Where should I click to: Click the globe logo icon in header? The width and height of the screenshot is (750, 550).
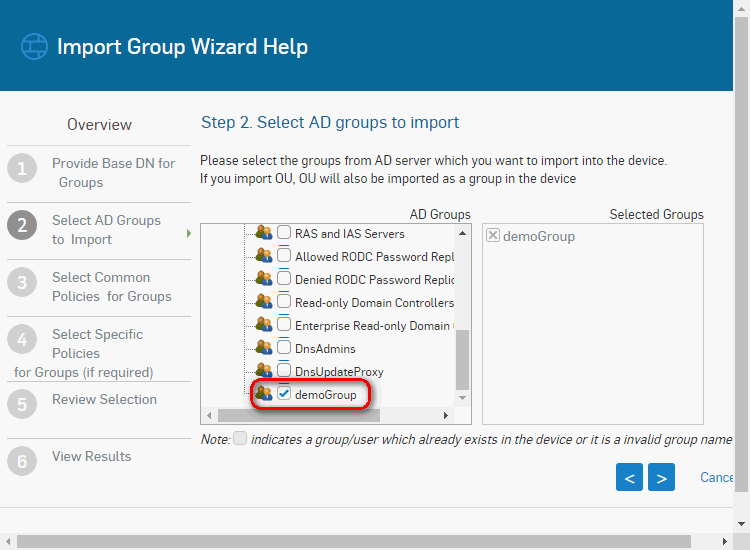pos(34,47)
